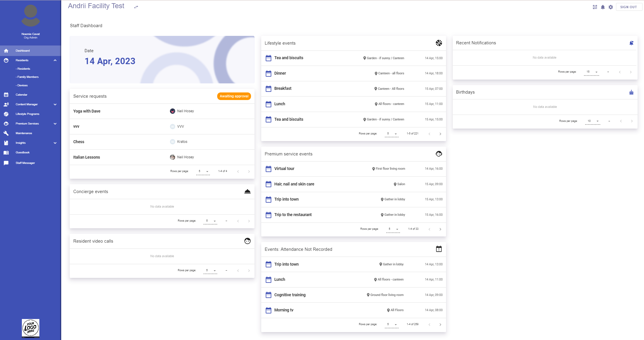Open the settings gear icon
Image resolution: width=644 pixels, height=340 pixels.
610,7
